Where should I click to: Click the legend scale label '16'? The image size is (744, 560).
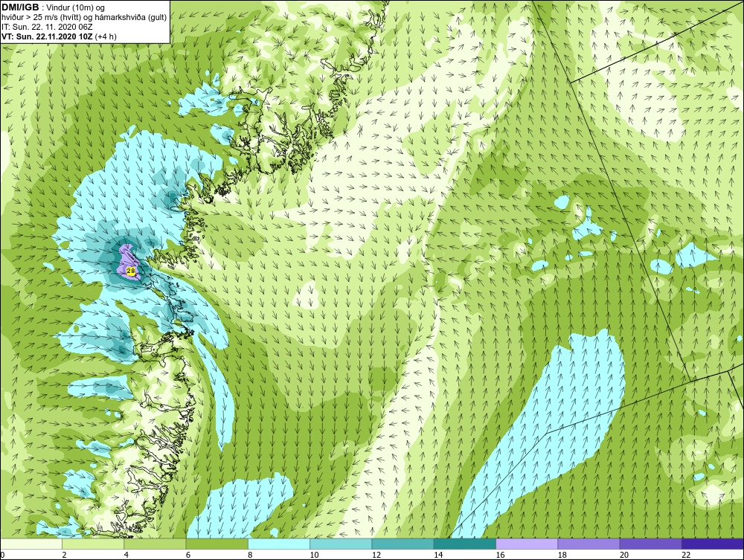pos(500,556)
